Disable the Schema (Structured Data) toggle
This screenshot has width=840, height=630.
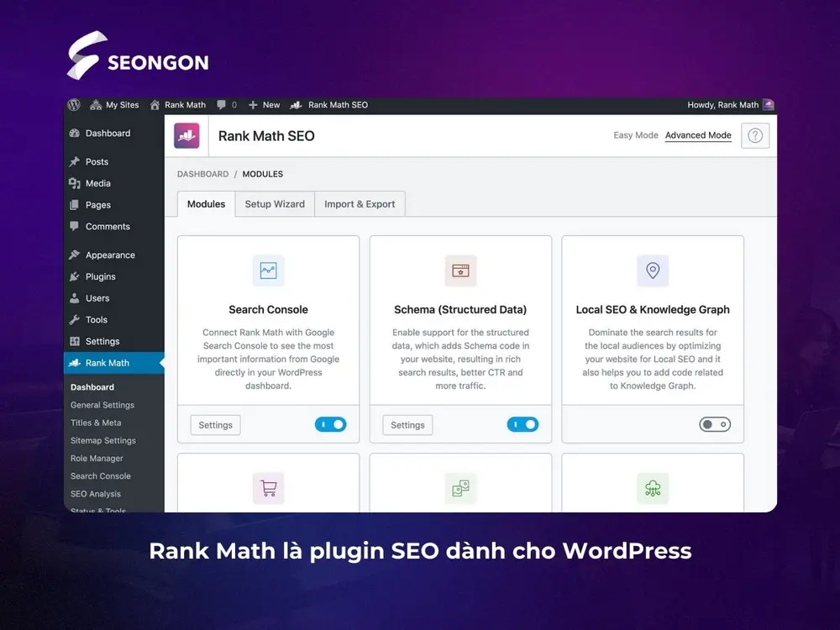point(522,424)
